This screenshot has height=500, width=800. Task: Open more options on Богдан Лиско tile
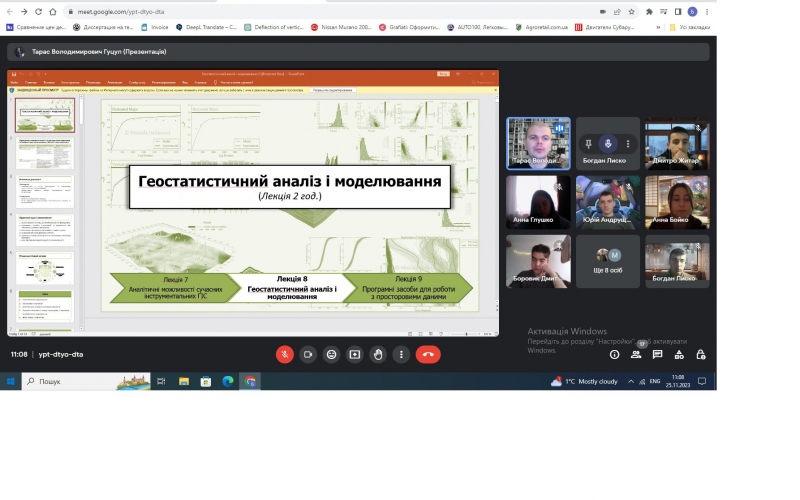(x=628, y=144)
